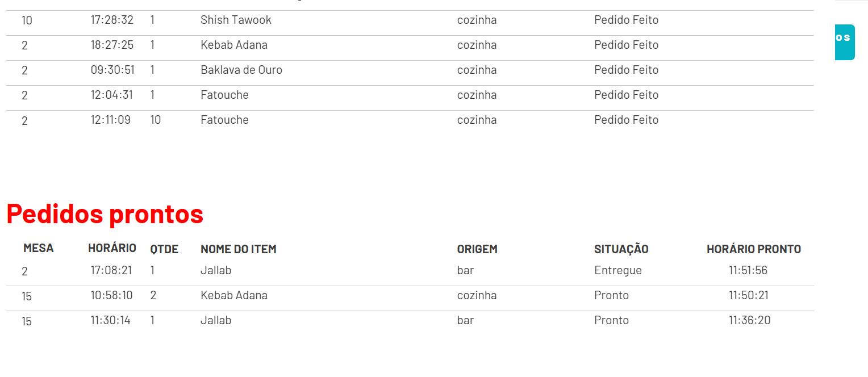Click the HORÁRIO PRONTO column header
This screenshot has height=377, width=868.
(x=753, y=249)
